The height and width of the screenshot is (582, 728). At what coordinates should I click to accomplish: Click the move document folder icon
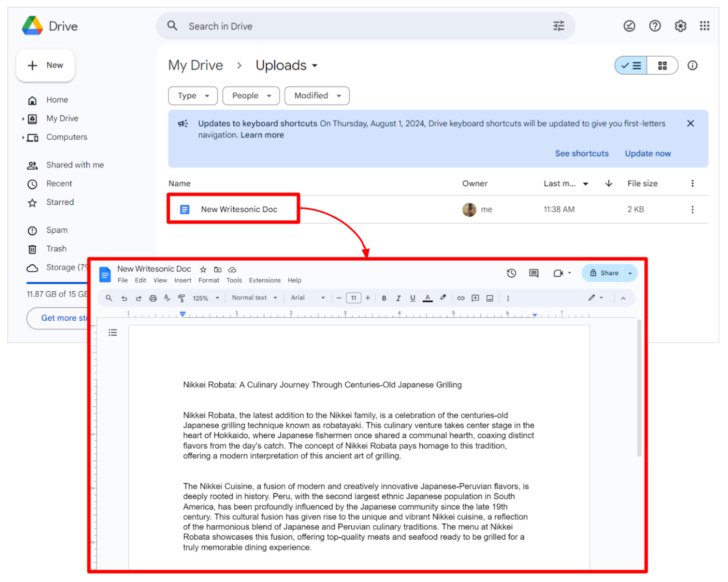point(218,269)
